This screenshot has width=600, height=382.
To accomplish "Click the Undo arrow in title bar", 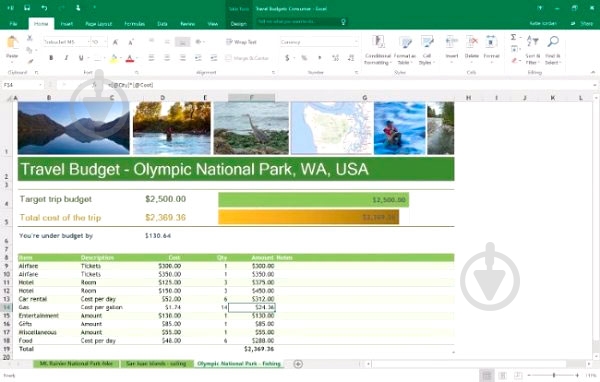I will click(44, 8).
